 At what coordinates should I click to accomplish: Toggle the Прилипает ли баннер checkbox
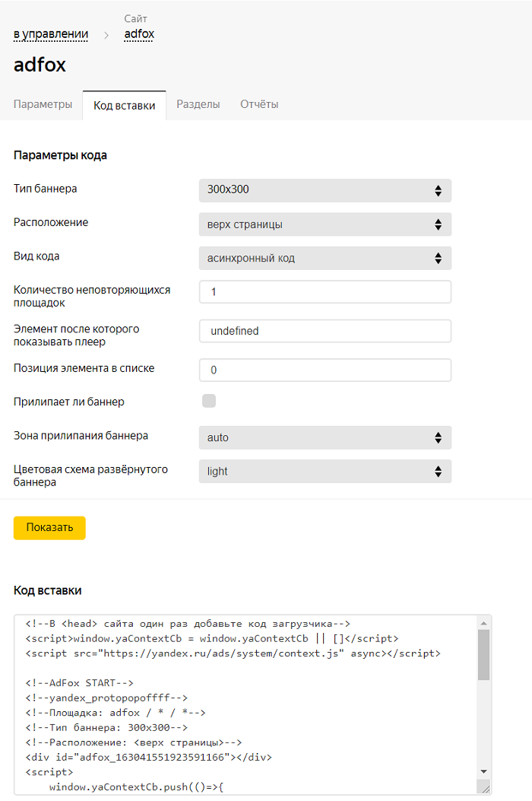(209, 401)
